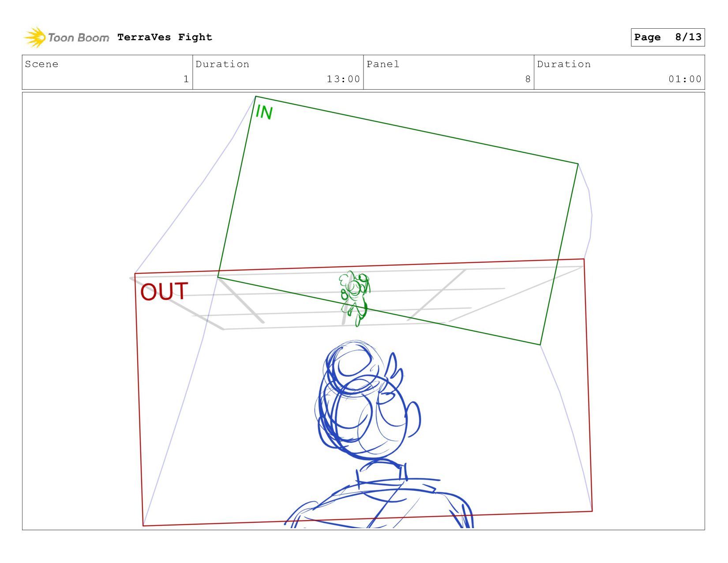Image resolution: width=728 pixels, height=563 pixels.
Task: Select the red OUT camera label
Action: [164, 291]
